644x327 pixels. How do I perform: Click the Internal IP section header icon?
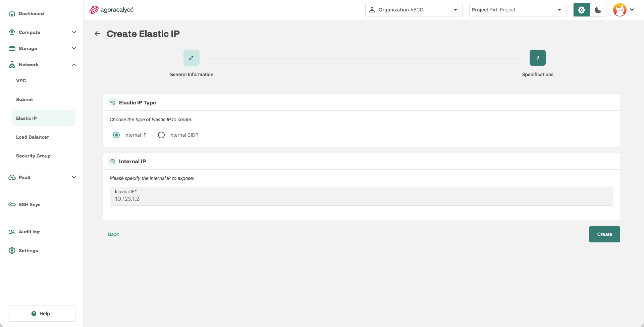(112, 161)
